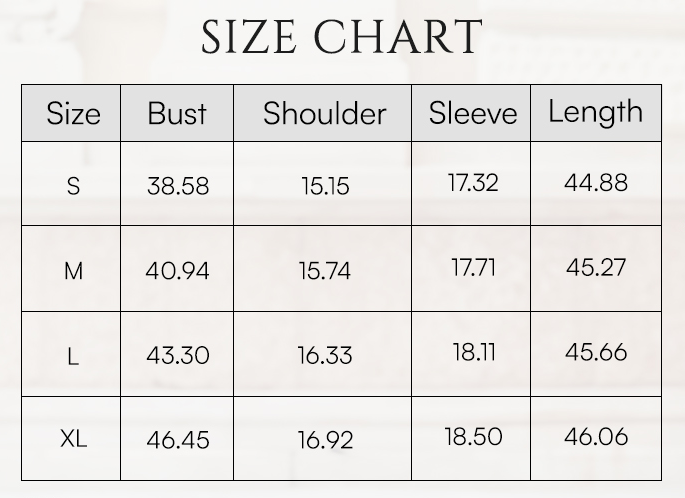Screen dimensions: 685x498
Task: Click the Bust column header
Action: click(x=177, y=113)
